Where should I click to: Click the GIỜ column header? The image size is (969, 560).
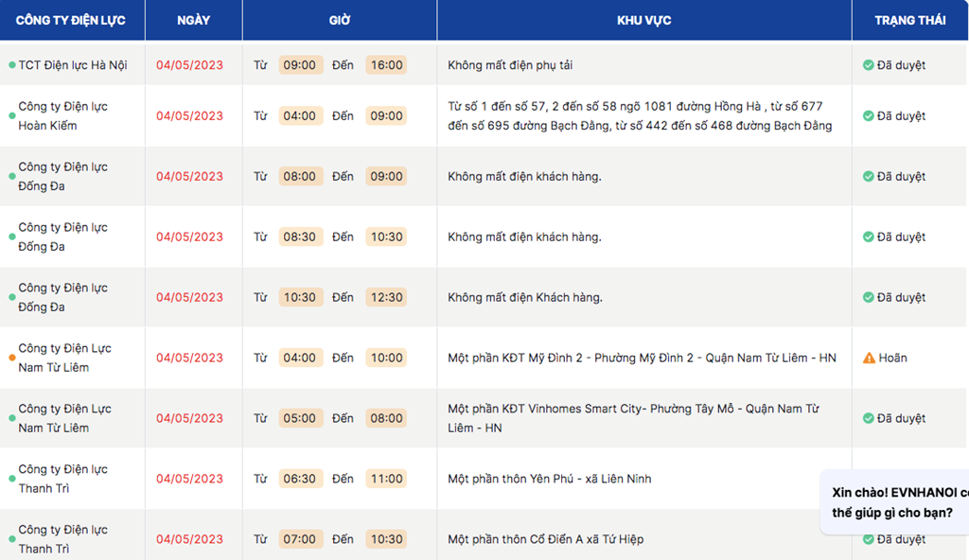(340, 21)
